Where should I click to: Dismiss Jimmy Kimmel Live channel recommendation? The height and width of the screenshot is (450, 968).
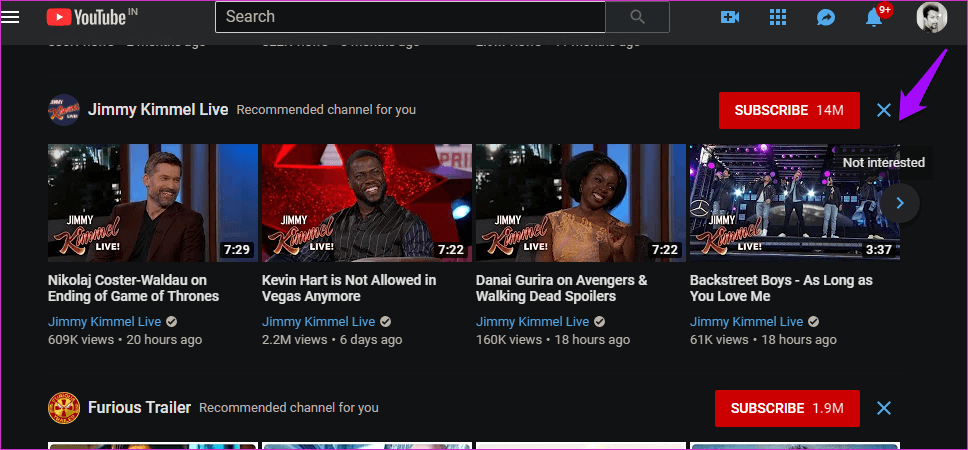(883, 110)
